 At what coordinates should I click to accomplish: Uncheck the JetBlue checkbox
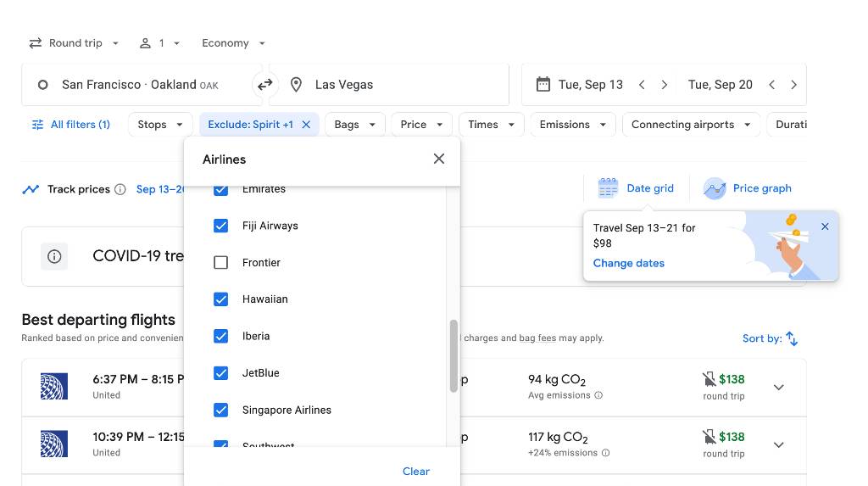pos(221,373)
